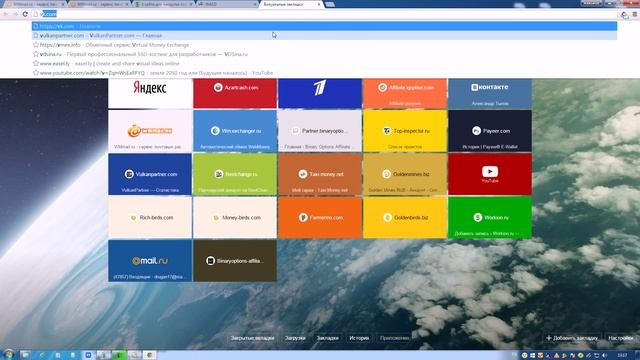Image resolution: width=640 pixels, height=360 pixels.
Task: Select the vdsina.ru suggestion
Action: pyautogui.click(x=324, y=54)
